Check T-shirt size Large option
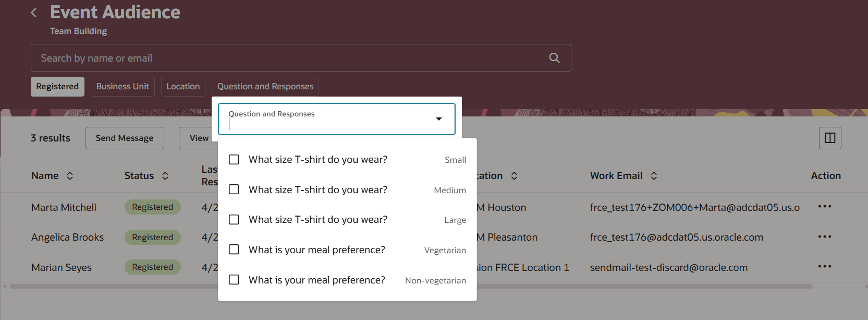 234,219
